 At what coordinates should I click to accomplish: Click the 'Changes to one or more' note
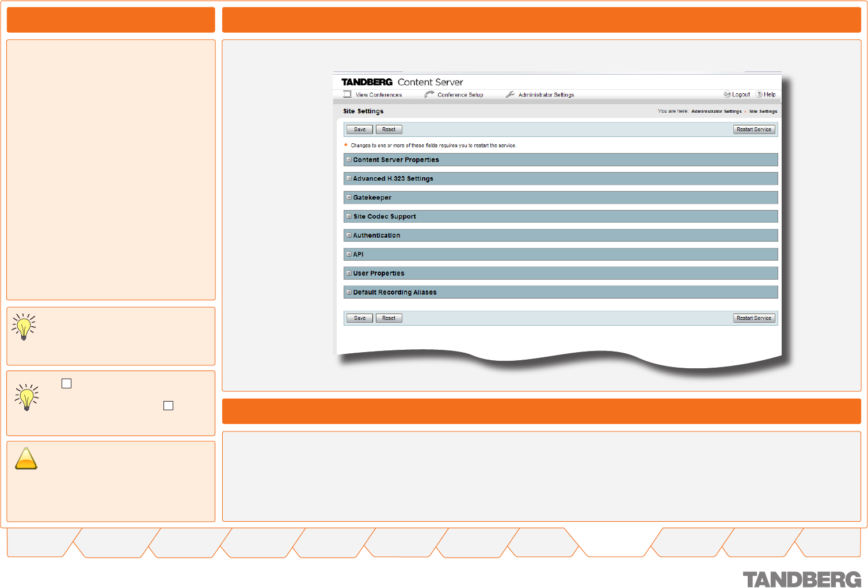coord(433,146)
